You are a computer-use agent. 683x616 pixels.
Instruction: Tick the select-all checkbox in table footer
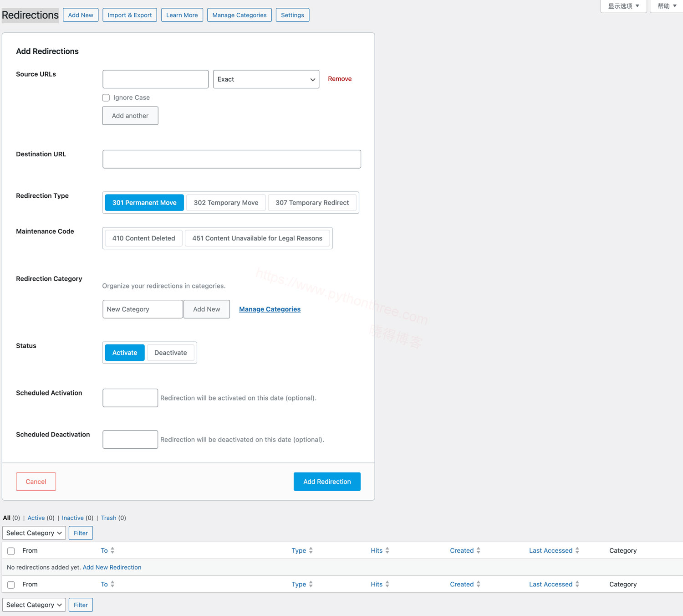tap(11, 585)
